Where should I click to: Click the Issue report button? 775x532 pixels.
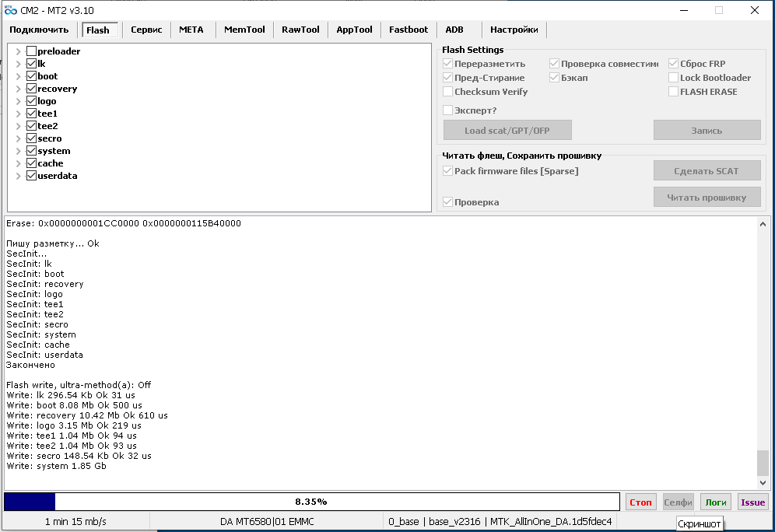[x=752, y=502]
